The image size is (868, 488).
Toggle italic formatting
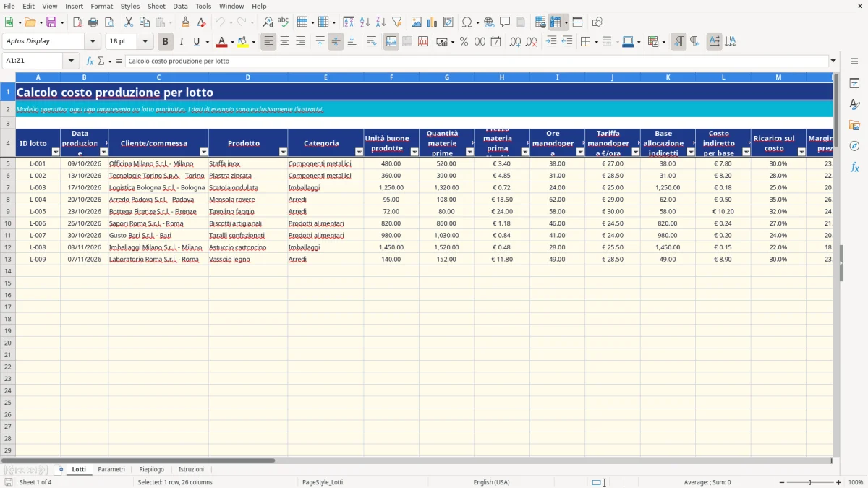[181, 42]
